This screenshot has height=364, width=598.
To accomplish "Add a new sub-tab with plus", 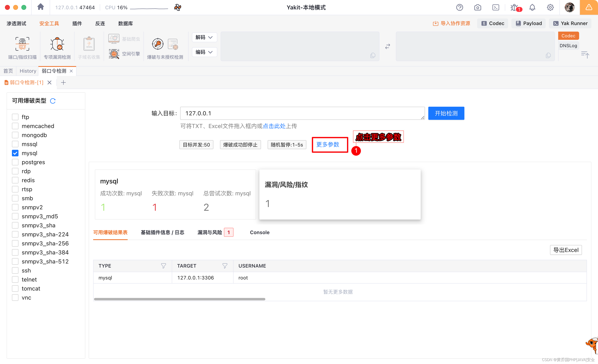I will (x=63, y=82).
